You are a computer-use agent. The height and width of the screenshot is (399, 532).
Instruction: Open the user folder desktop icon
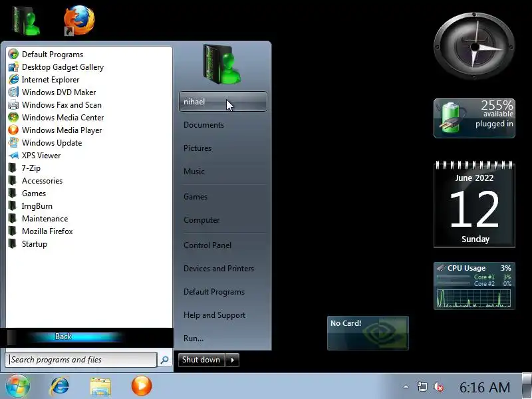coord(26,21)
